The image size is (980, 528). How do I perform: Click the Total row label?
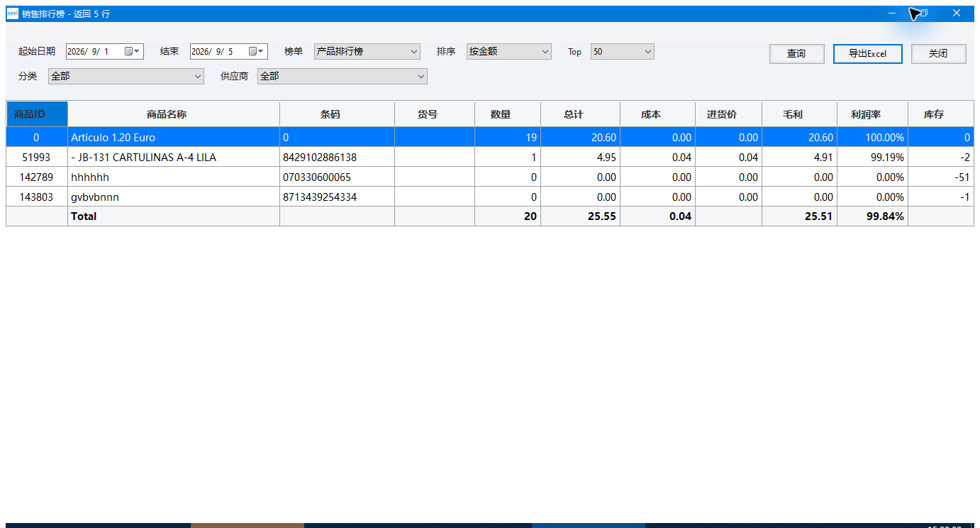[x=84, y=216]
